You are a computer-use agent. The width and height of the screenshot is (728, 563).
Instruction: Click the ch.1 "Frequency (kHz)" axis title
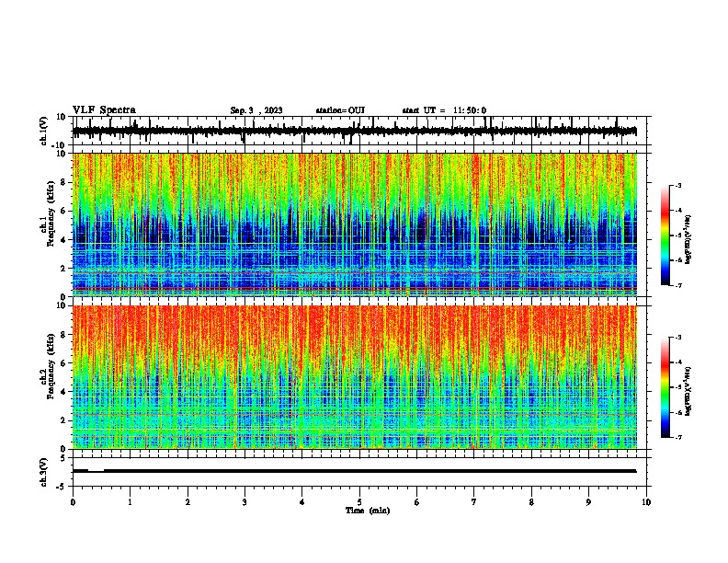click(49, 214)
